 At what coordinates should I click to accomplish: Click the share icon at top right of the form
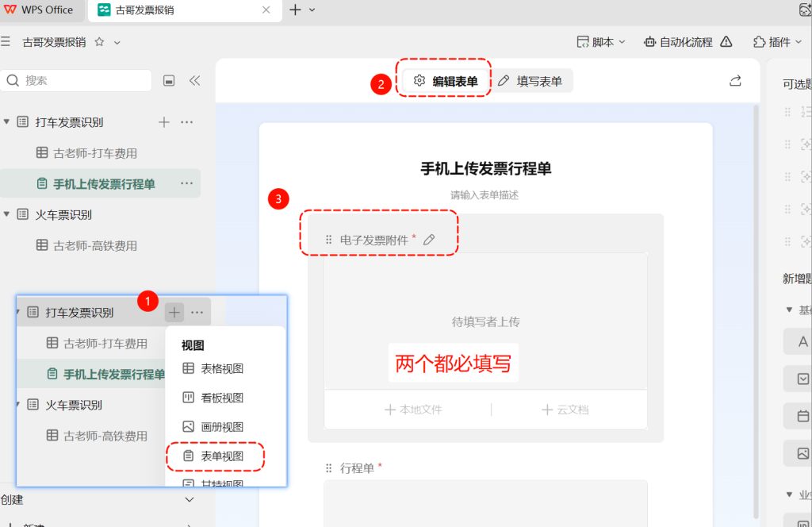pyautogui.click(x=735, y=81)
